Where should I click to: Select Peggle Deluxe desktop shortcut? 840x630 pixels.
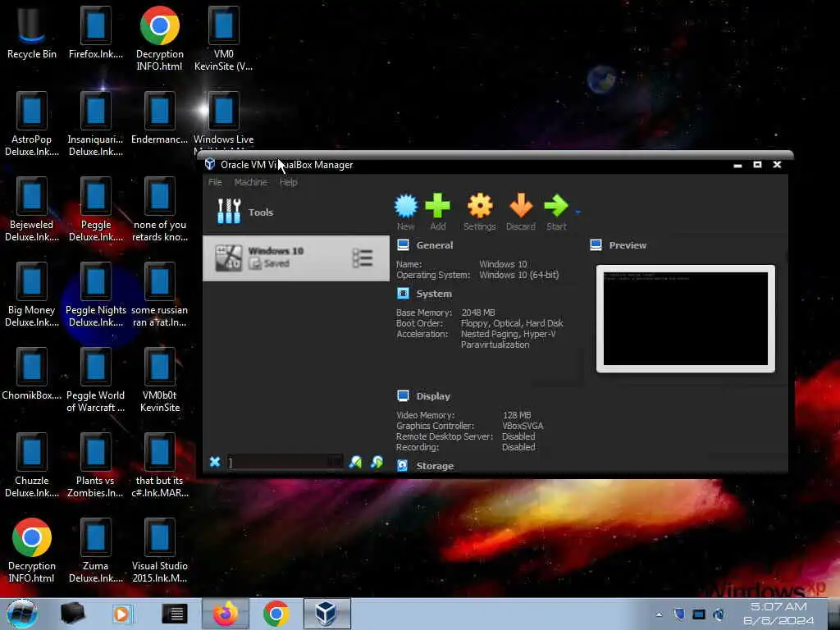coord(96,209)
